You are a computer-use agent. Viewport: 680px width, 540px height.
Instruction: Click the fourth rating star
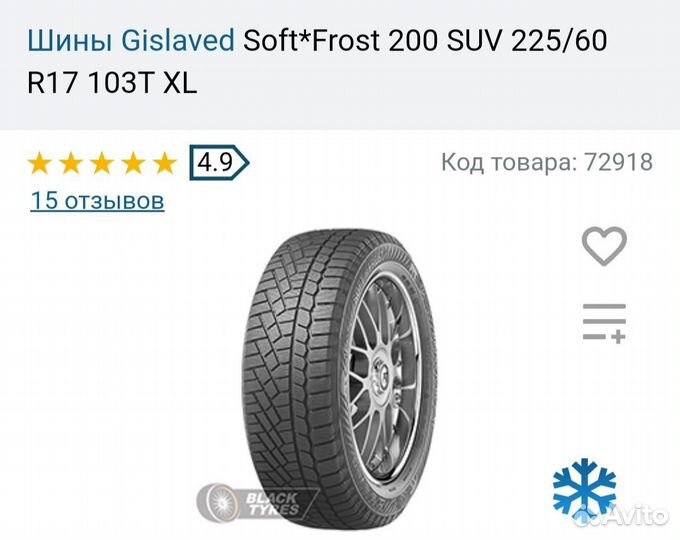[134, 163]
